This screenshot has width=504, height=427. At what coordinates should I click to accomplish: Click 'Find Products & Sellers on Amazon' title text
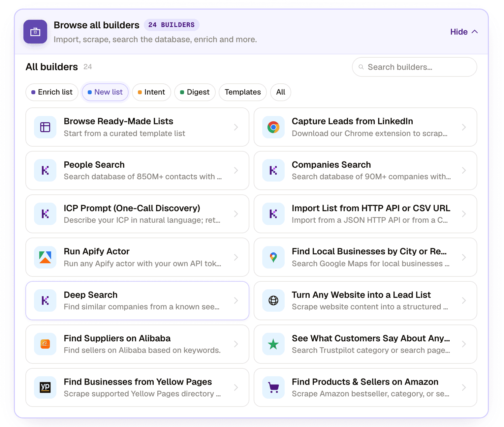pyautogui.click(x=365, y=382)
